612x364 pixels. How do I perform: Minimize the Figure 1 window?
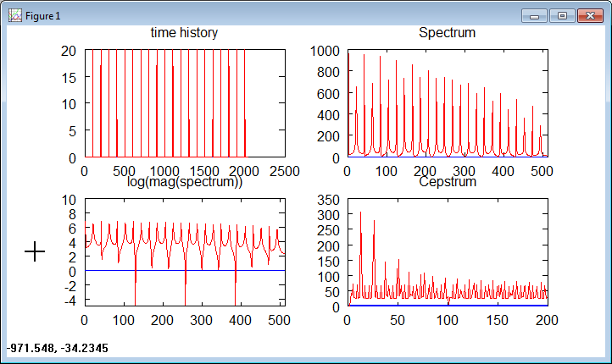pyautogui.click(x=534, y=15)
